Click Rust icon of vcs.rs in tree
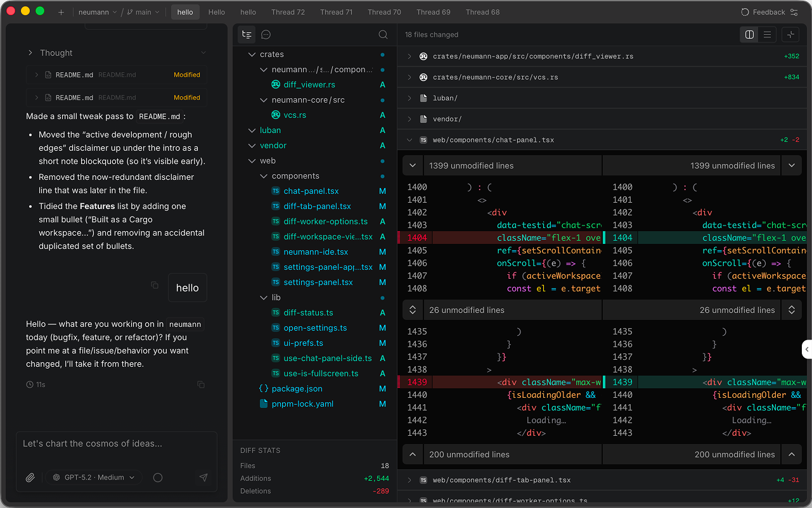Image resolution: width=812 pixels, height=508 pixels. point(276,115)
